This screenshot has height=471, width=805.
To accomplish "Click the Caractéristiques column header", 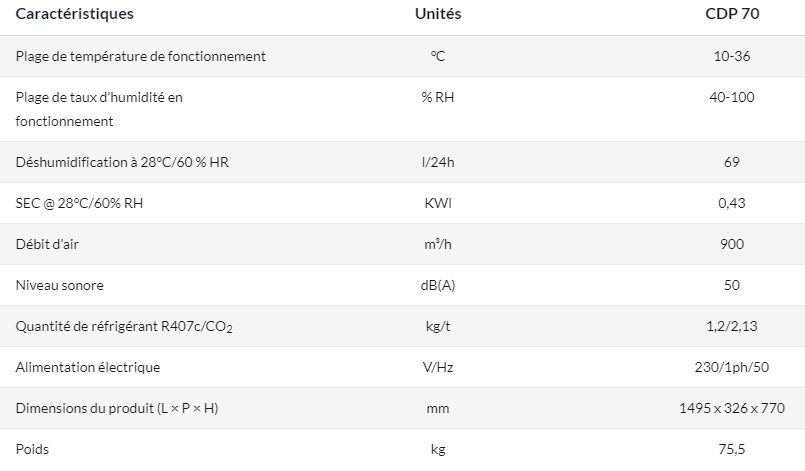I will tap(75, 15).
